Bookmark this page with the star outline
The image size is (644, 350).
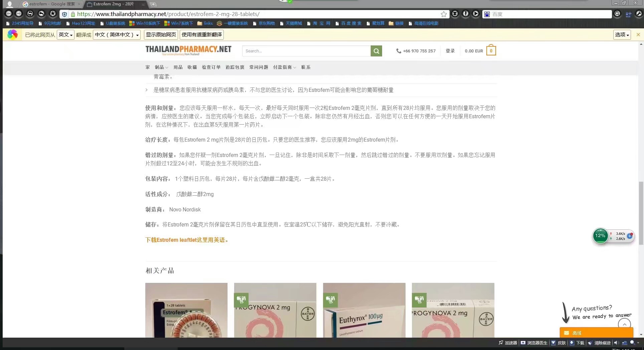(x=444, y=14)
